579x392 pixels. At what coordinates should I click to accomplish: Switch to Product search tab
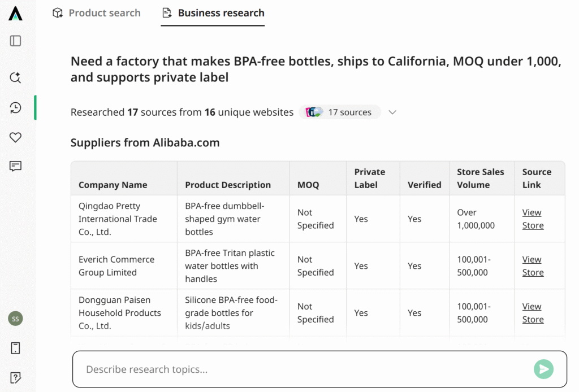tap(97, 13)
